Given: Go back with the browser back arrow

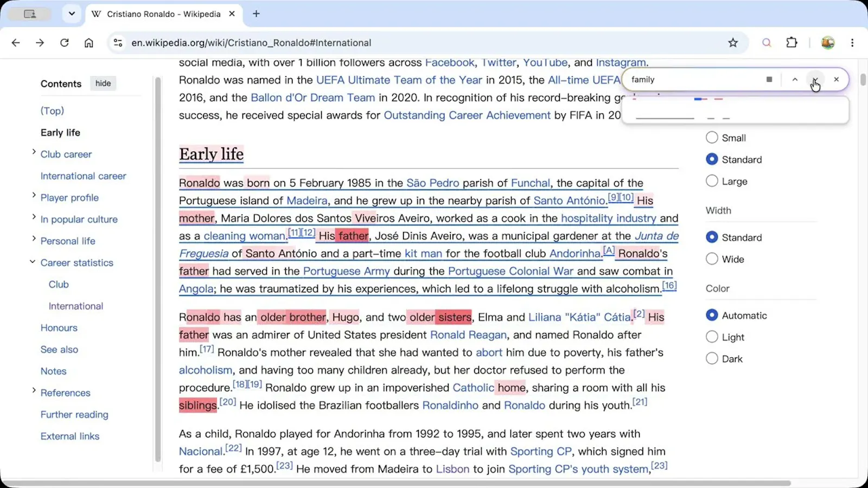Looking at the screenshot, I should coord(16,43).
